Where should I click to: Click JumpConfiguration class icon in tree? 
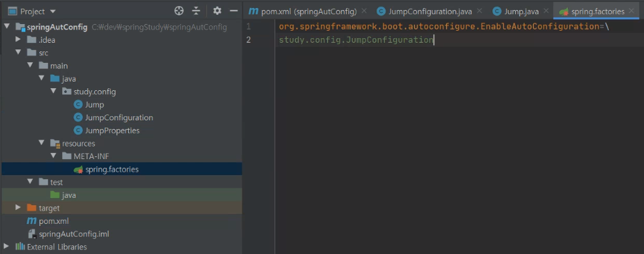point(78,118)
